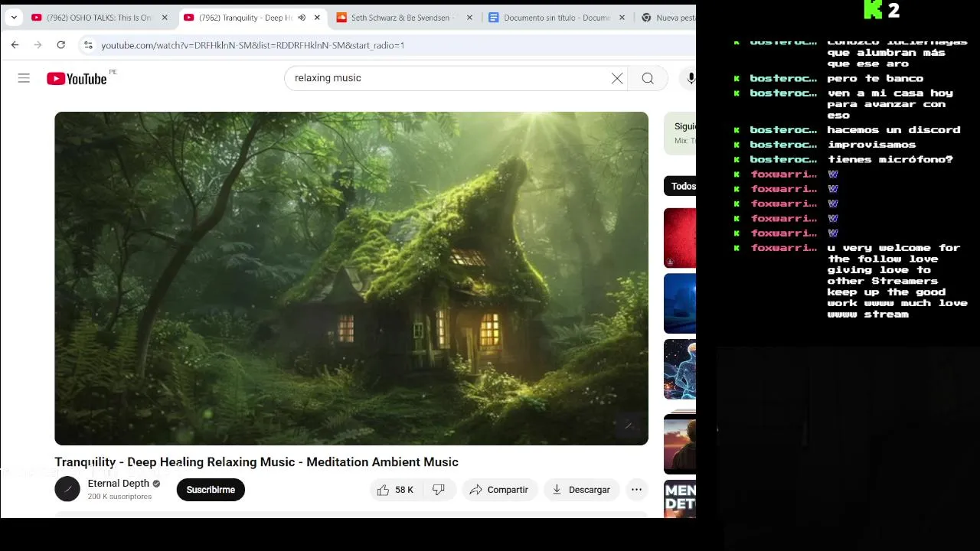
Task: Click the video title Tranquility - Deep Healing
Action: tap(256, 462)
